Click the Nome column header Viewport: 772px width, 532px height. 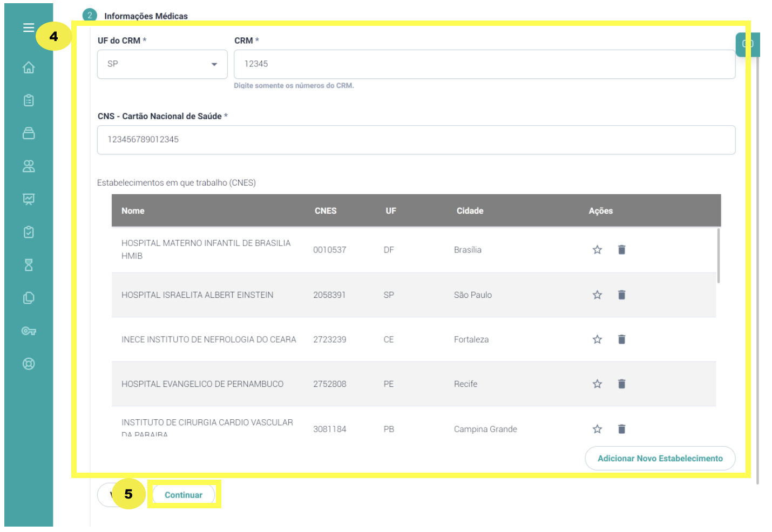tap(133, 211)
